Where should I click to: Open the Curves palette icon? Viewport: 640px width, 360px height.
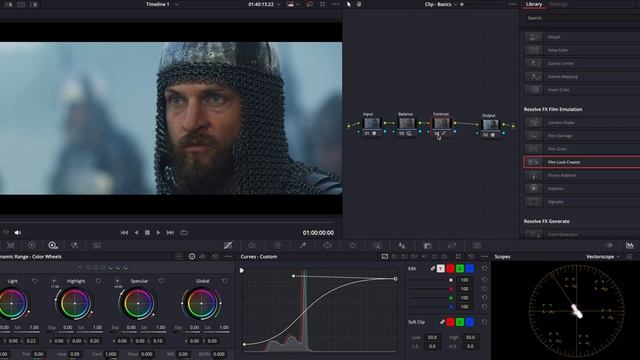pos(228,245)
